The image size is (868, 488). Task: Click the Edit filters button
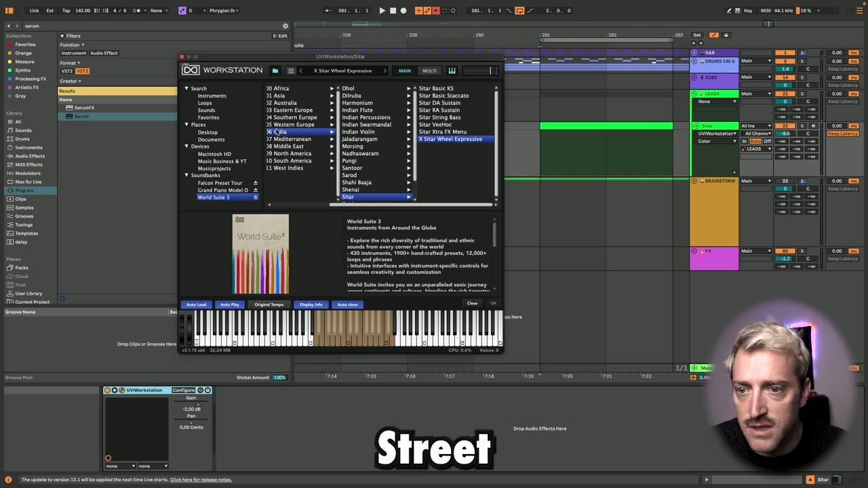(280, 36)
